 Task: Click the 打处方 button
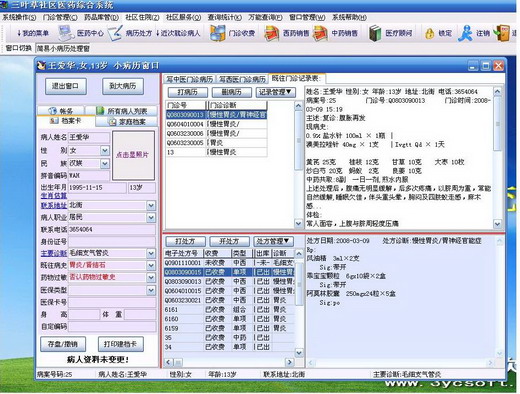(185, 241)
